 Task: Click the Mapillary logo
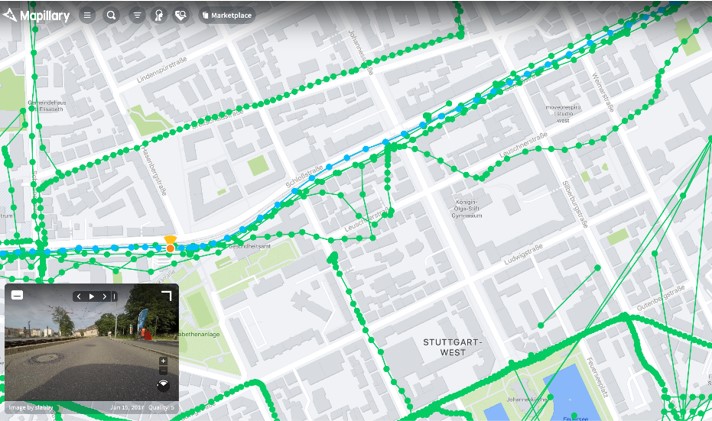click(x=36, y=16)
